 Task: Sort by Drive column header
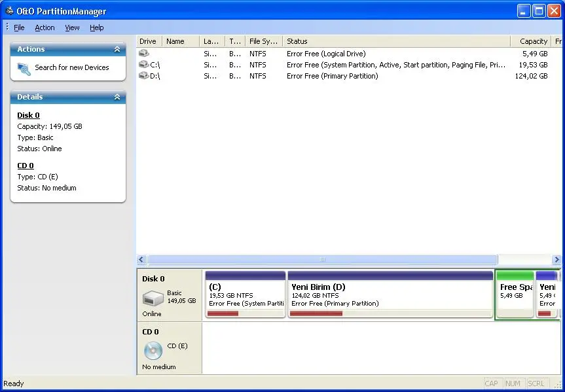tap(149, 41)
